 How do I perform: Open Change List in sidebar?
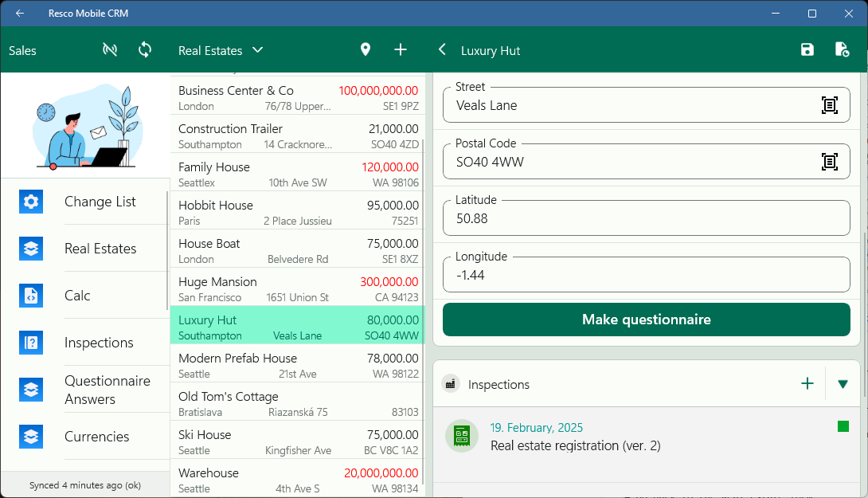point(100,202)
